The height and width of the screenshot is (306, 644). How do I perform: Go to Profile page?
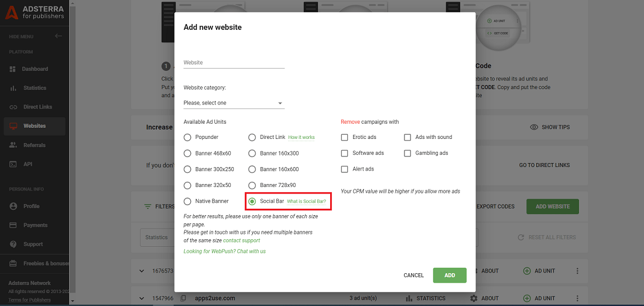(x=35, y=206)
